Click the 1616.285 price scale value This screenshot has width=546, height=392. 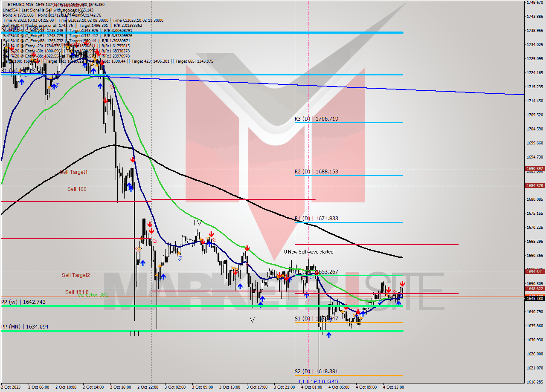(534, 382)
